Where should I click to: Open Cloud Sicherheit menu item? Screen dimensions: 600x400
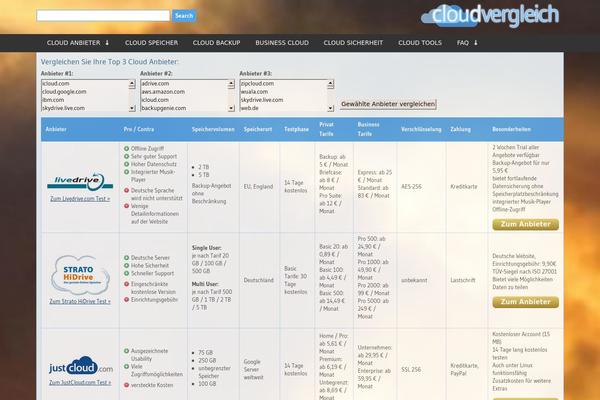[x=353, y=43]
